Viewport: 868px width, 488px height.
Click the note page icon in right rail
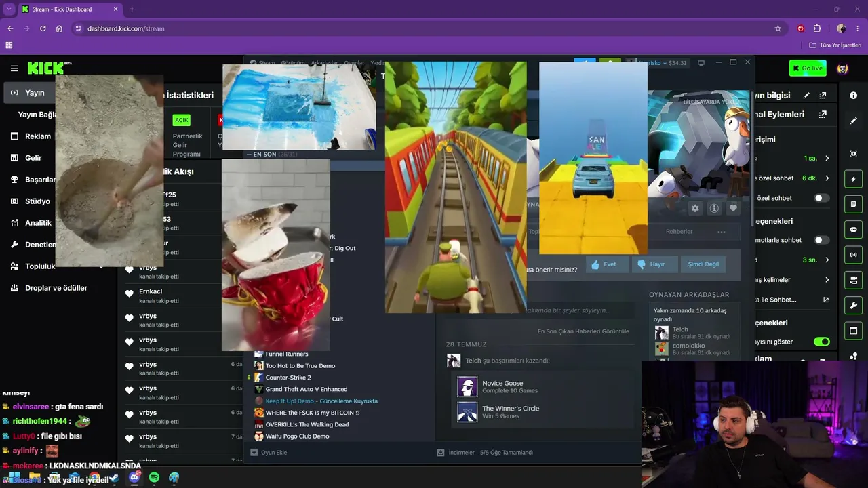pyautogui.click(x=853, y=204)
